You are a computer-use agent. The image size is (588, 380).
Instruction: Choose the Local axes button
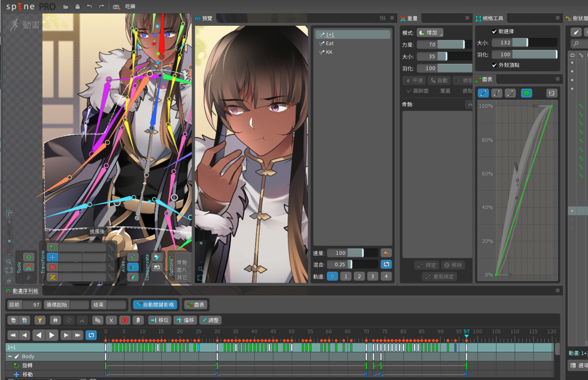pos(133,257)
